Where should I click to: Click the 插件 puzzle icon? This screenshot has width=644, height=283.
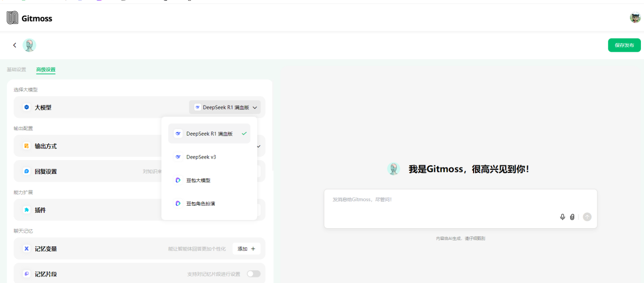[x=26, y=210]
